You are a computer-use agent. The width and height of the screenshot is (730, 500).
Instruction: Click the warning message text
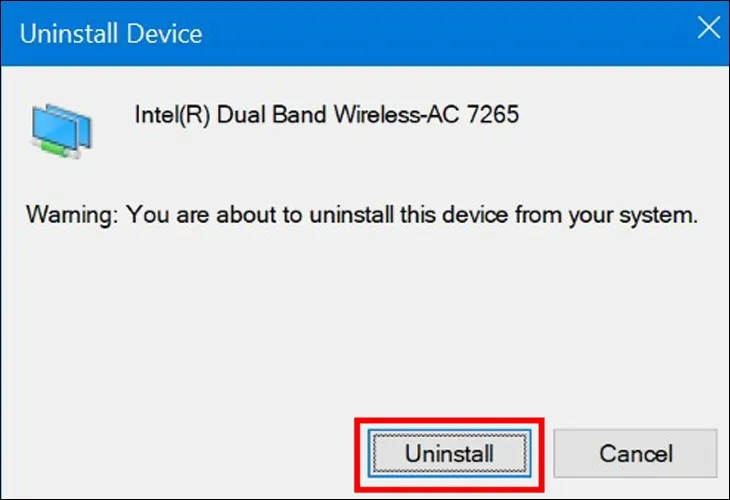click(361, 215)
